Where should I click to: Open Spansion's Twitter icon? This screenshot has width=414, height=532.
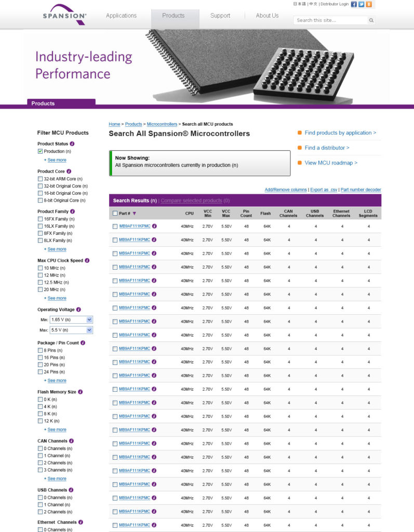(362, 4)
